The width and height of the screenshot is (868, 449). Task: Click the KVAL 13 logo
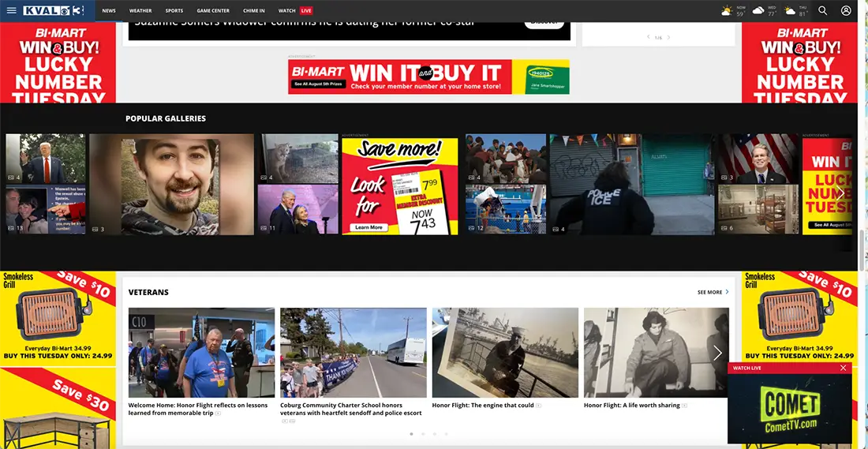53,10
